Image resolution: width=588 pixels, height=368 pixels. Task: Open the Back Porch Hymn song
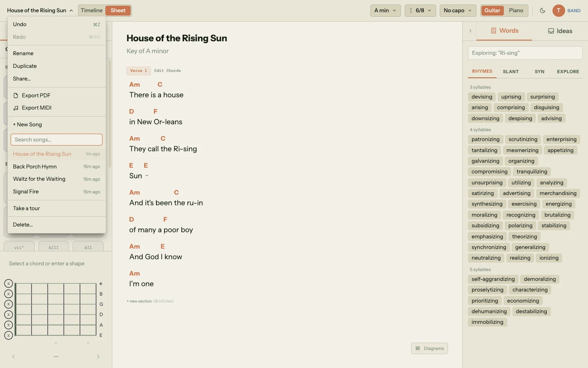tap(35, 167)
